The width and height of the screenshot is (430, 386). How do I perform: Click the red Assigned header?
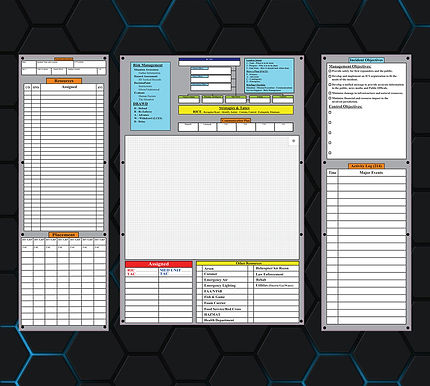[x=159, y=264]
